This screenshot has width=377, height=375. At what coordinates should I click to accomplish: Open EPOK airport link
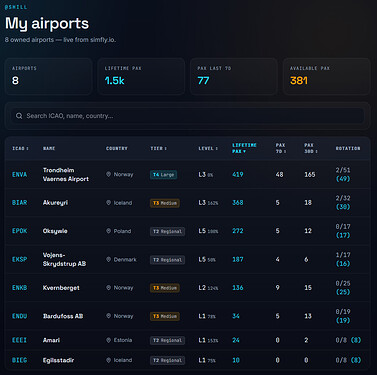tap(19, 231)
